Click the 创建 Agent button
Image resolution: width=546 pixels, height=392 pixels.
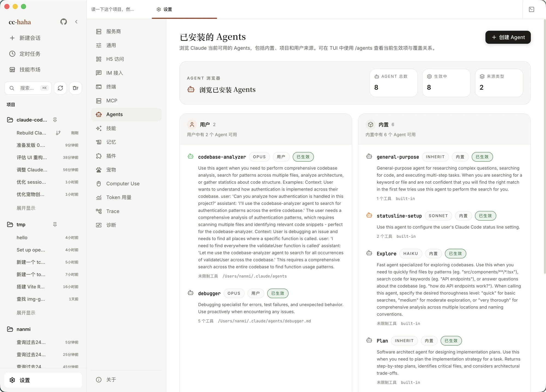[x=508, y=37]
